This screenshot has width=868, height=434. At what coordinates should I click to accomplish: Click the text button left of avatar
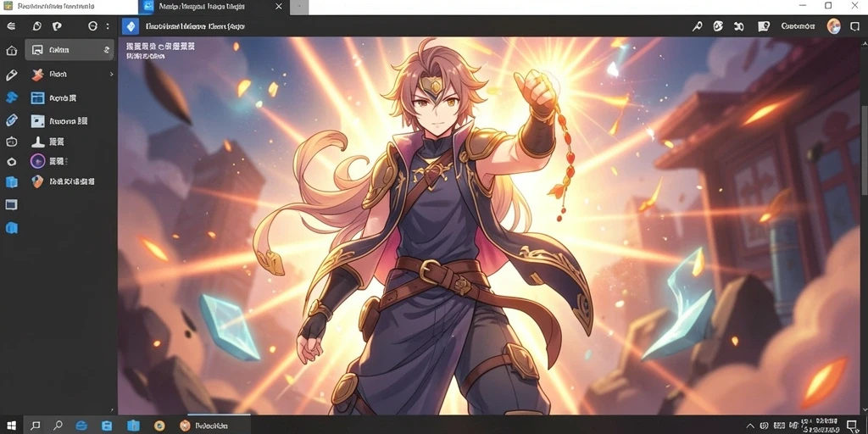coord(798,26)
